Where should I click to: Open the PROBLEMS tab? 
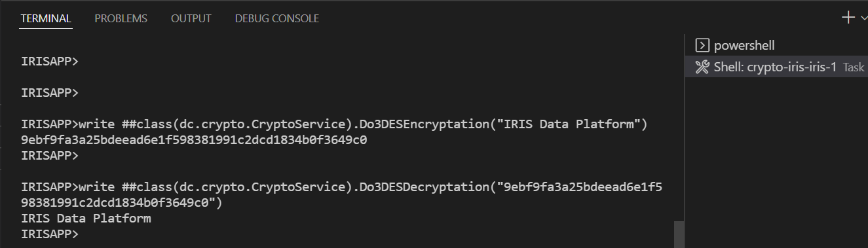coord(121,18)
